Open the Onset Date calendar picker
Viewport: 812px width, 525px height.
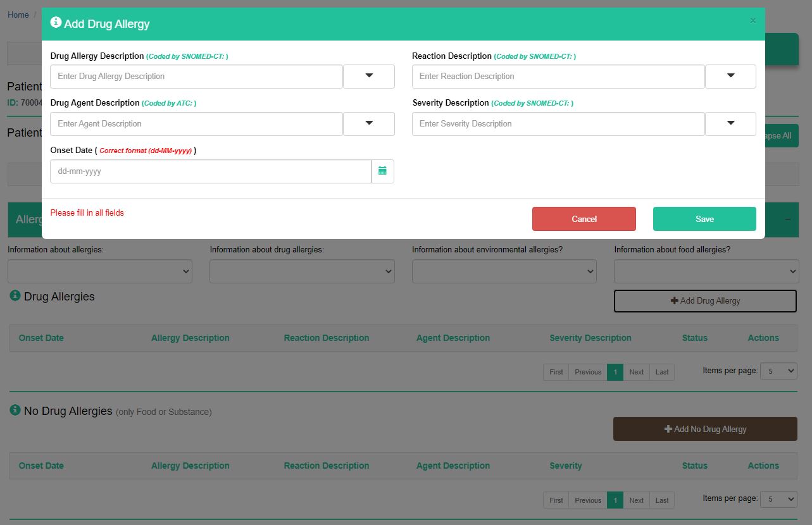click(382, 171)
